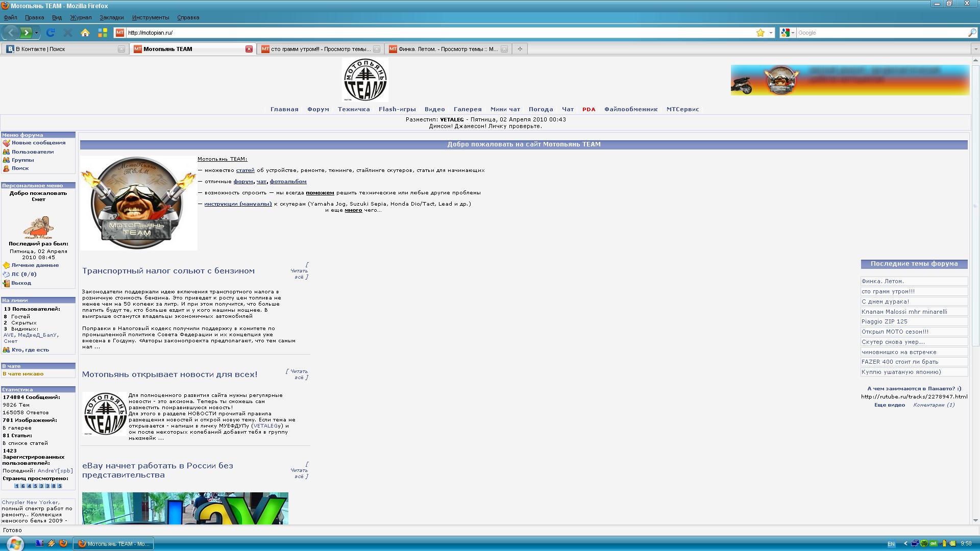The image size is (980, 551).
Task: Switch to the 'В Контакте | Поиск' tab
Action: (x=65, y=49)
